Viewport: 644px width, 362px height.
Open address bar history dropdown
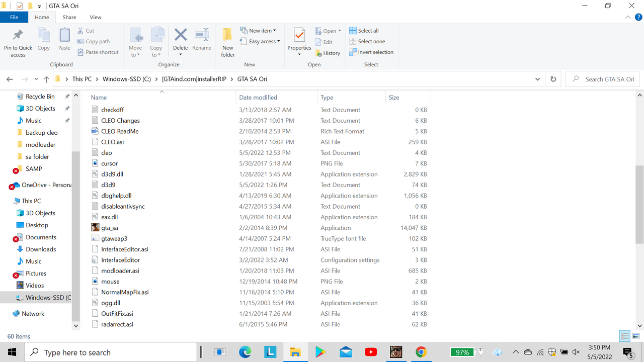(538, 79)
